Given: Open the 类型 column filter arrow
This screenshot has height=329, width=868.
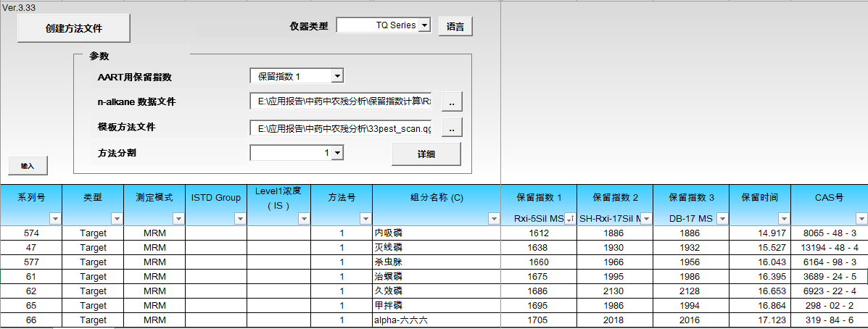Looking at the screenshot, I should pos(117,218).
